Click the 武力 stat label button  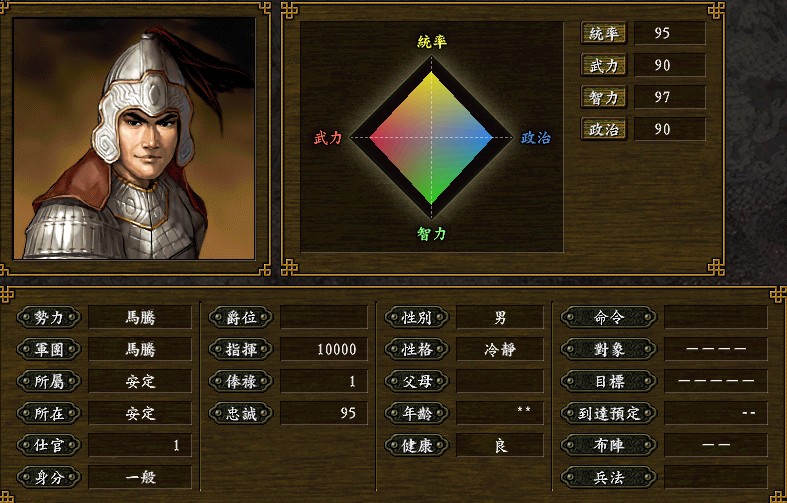tap(604, 65)
